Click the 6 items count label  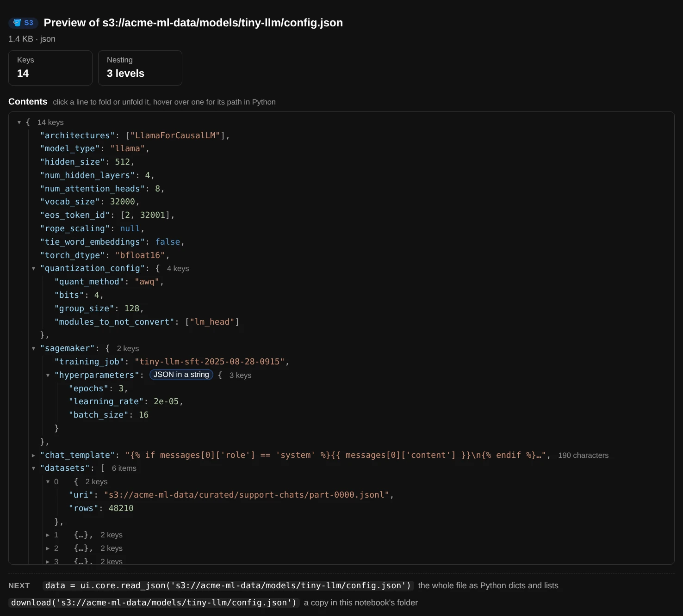124,468
